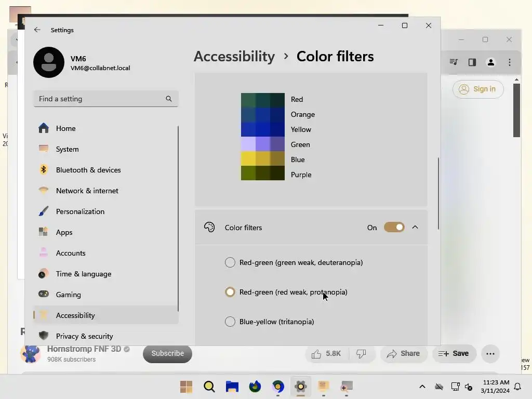Turn off the Color filters toggle
The image size is (532, 399).
coord(394,228)
